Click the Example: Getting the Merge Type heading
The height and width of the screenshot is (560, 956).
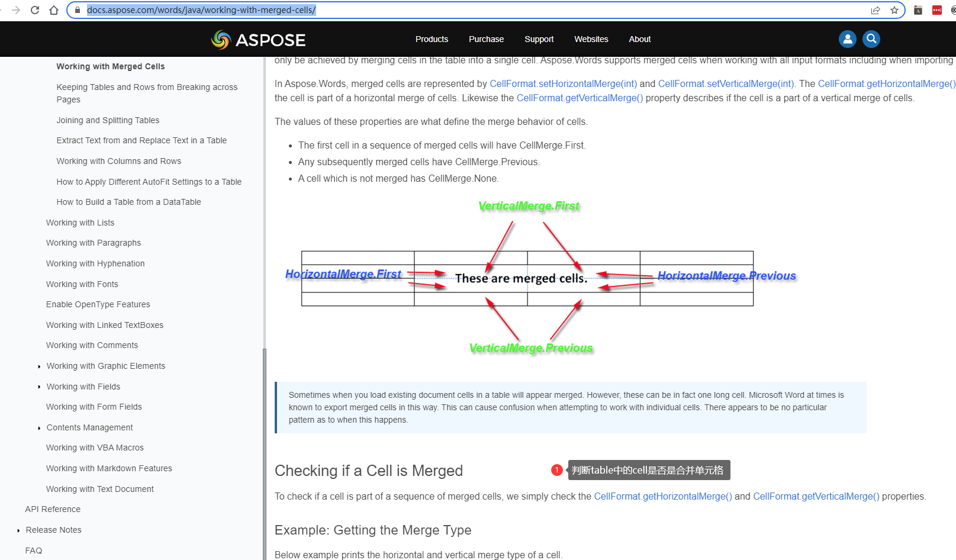click(x=373, y=530)
